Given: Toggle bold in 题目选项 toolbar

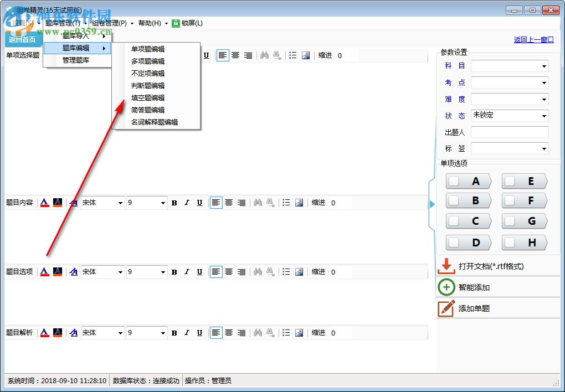Looking at the screenshot, I should pos(174,272).
